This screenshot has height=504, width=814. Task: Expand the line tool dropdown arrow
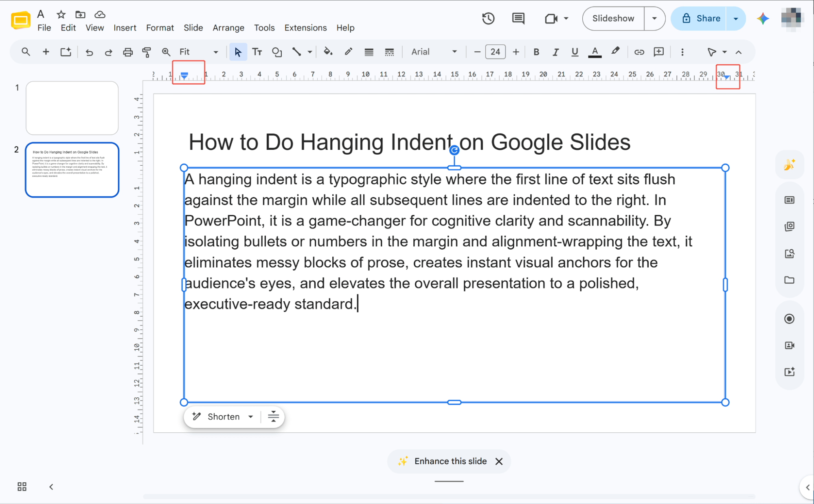(x=310, y=52)
